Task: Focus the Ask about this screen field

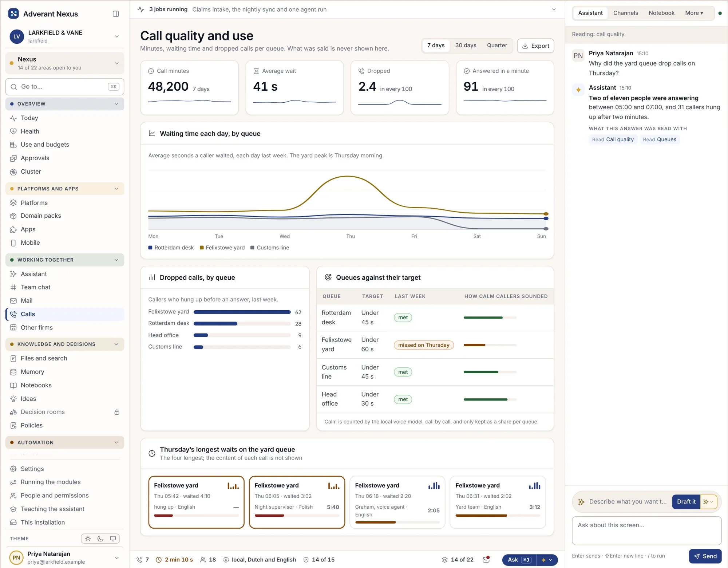Action: tap(646, 530)
